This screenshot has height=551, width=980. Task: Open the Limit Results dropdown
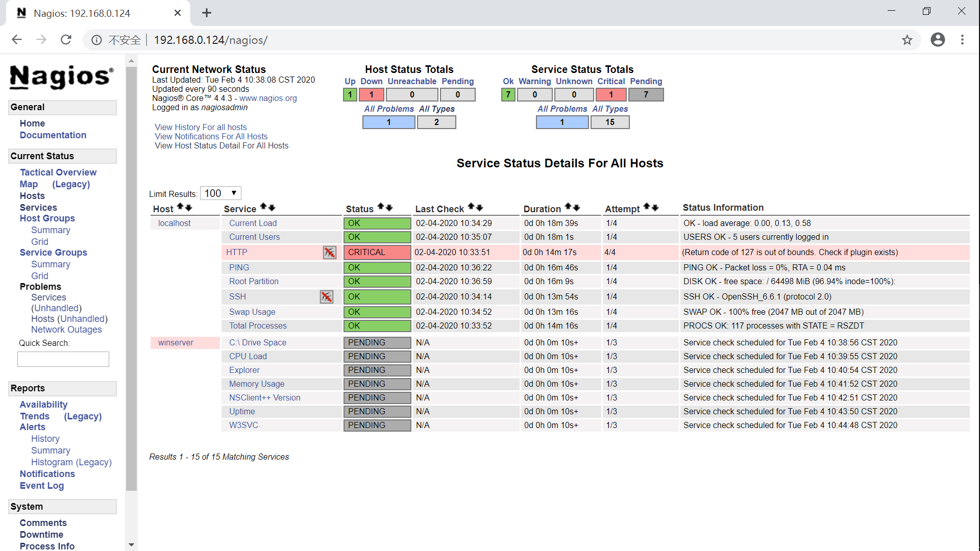(x=220, y=193)
